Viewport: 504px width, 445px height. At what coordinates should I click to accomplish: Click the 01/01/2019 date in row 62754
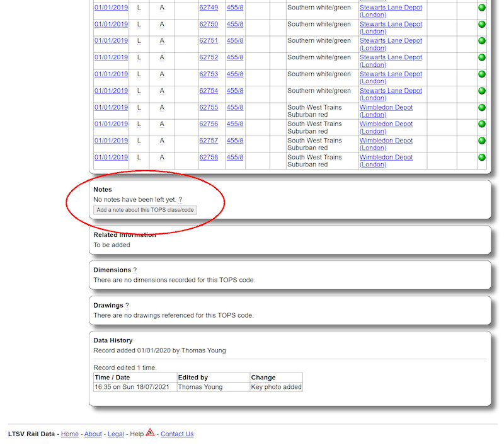pos(111,90)
